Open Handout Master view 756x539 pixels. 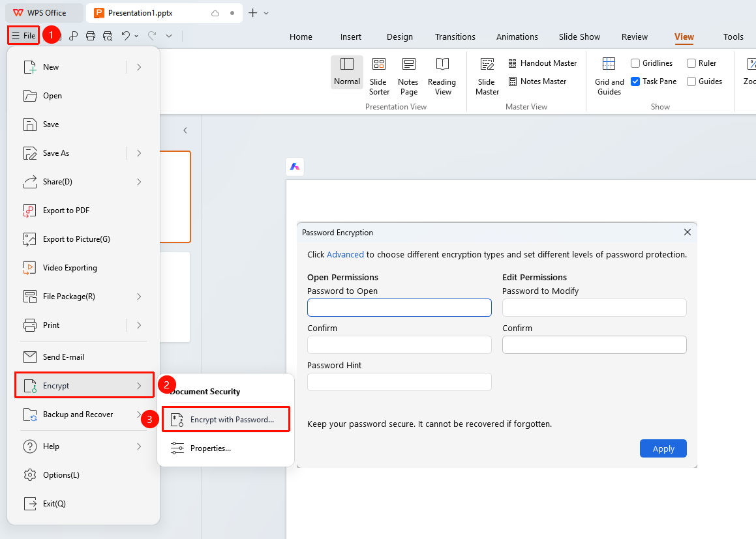click(x=543, y=63)
